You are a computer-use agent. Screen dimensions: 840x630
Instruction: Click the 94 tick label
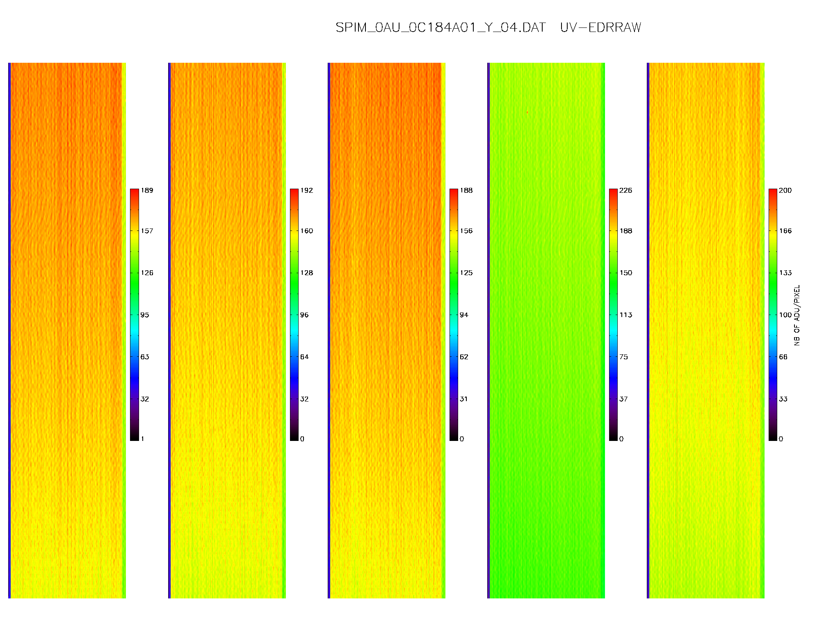[464, 315]
